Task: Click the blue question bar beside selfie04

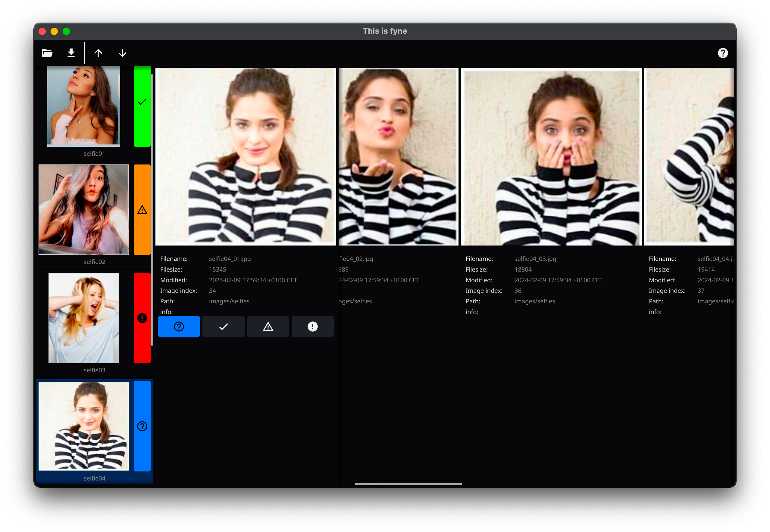Action: tap(142, 426)
